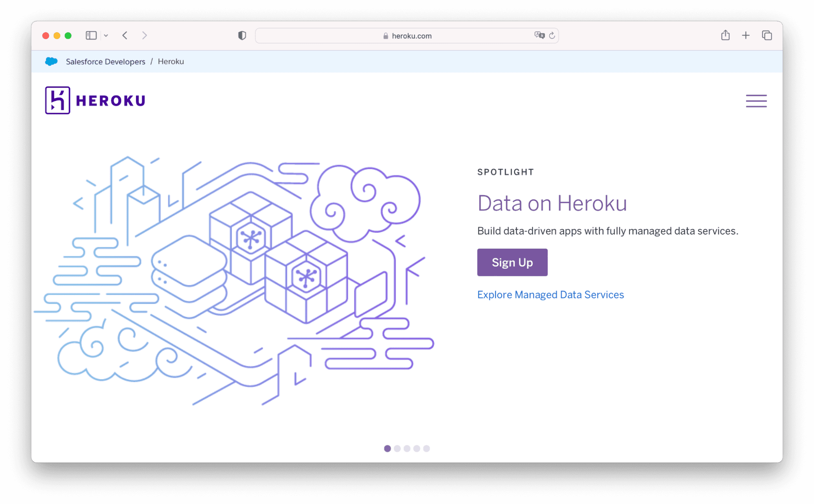Image resolution: width=814 pixels, height=504 pixels.
Task: Click the Data on Heroku heading
Action: point(552,203)
